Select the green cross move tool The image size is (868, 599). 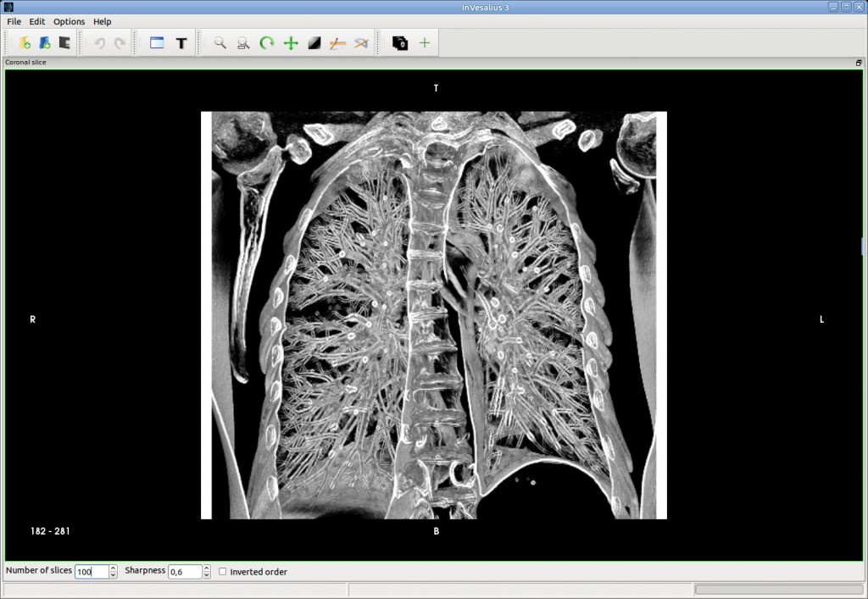(x=291, y=43)
